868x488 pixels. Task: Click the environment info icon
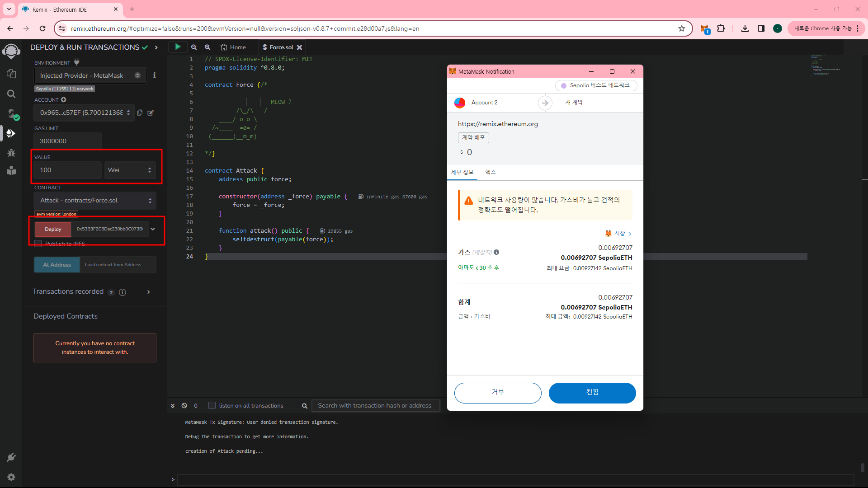pos(154,75)
